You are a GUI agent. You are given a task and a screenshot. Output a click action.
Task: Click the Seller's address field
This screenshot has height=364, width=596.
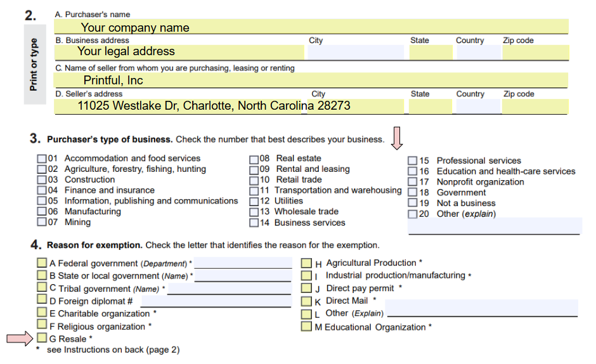pyautogui.click(x=180, y=106)
